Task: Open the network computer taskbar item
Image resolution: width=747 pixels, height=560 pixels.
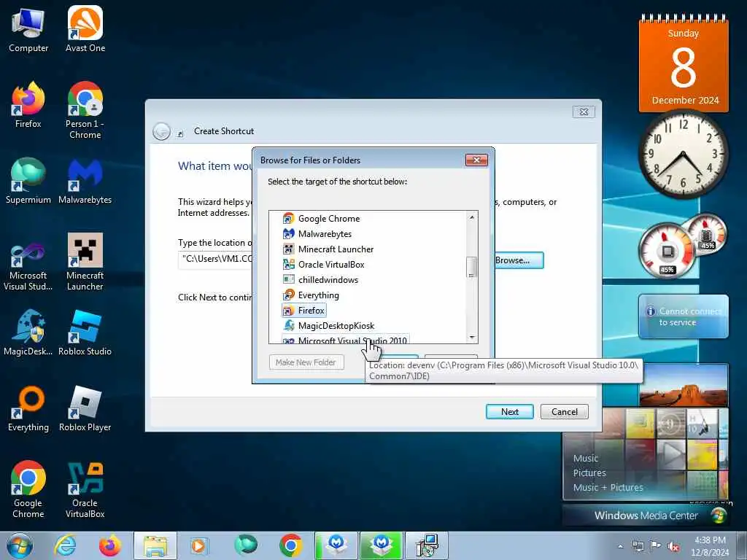Action: coord(427,545)
